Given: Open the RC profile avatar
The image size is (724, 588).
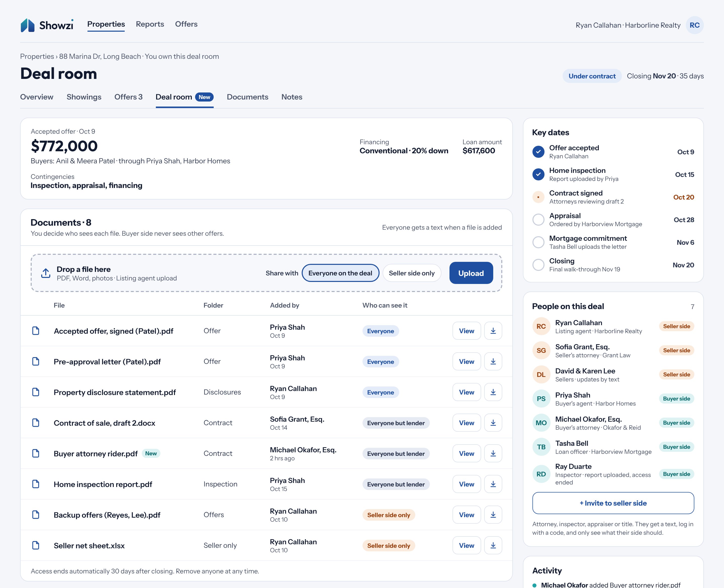Looking at the screenshot, I should pyautogui.click(x=695, y=25).
